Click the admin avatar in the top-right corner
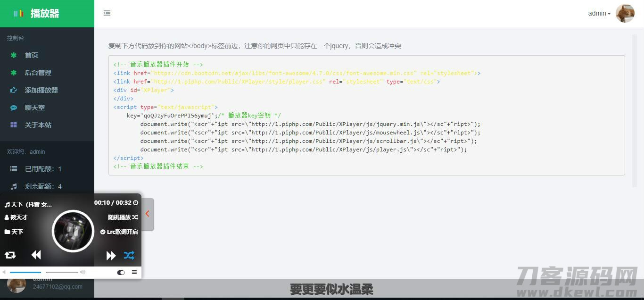The image size is (644, 300). click(625, 13)
